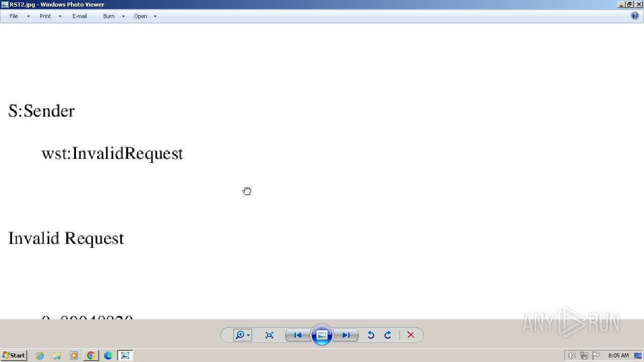Expand the Print dropdown arrow
This screenshot has height=362, width=644.
coord(60,16)
